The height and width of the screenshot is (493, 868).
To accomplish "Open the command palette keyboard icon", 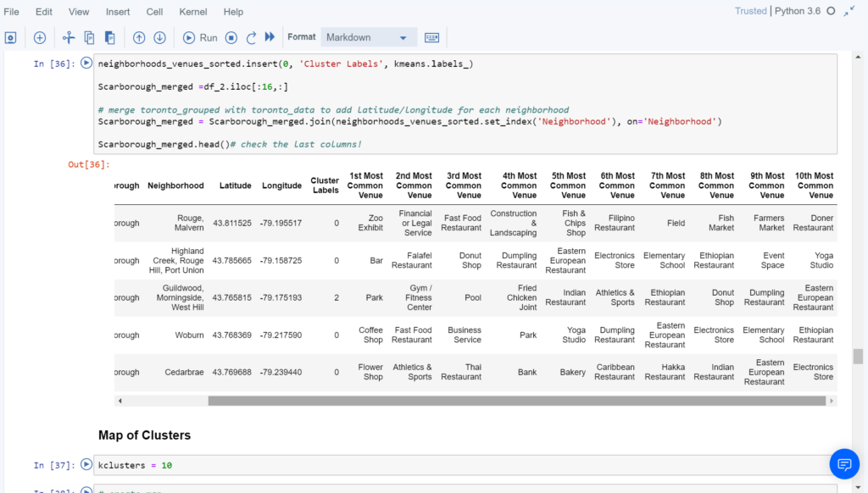I will (x=431, y=37).
